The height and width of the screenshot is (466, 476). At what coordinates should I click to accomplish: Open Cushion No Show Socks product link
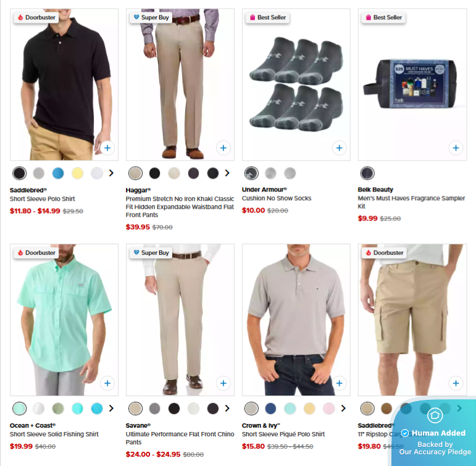click(x=277, y=198)
